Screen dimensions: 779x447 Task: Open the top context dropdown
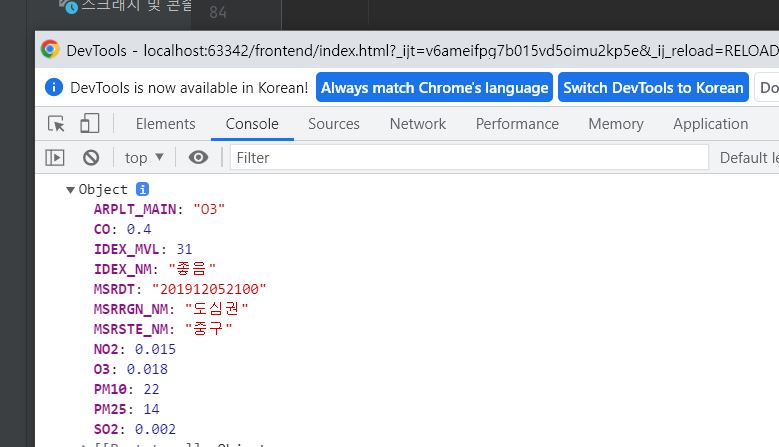[x=144, y=158]
